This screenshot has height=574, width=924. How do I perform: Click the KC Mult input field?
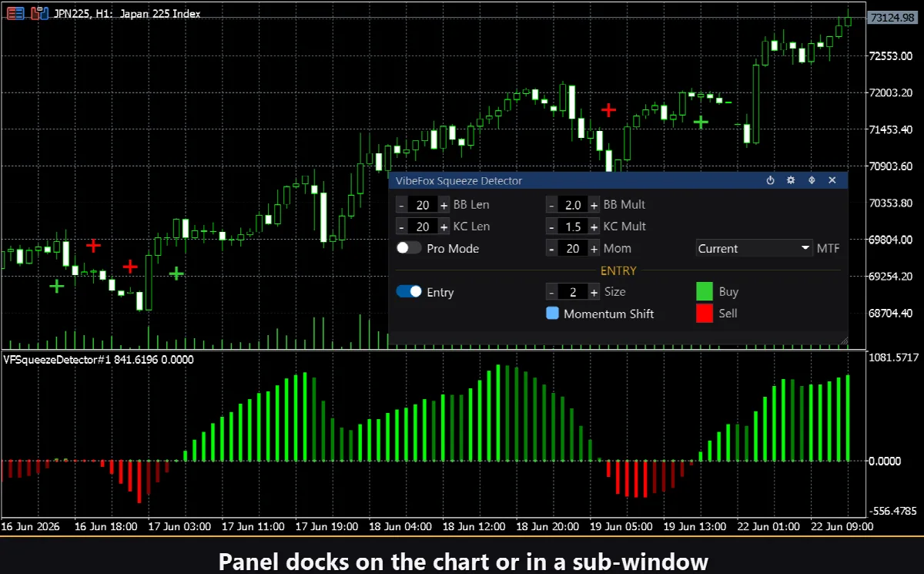[x=573, y=227]
